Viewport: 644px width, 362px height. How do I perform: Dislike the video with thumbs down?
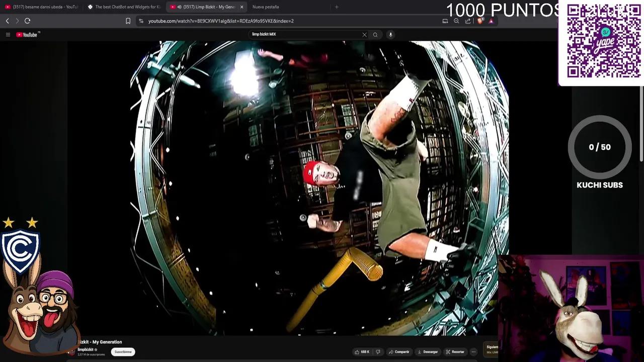(x=378, y=352)
